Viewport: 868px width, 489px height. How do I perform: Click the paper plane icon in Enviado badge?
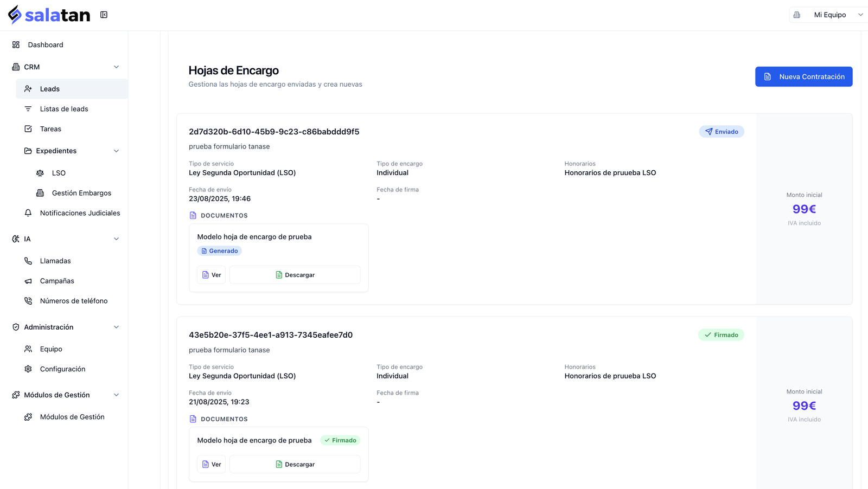709,131
